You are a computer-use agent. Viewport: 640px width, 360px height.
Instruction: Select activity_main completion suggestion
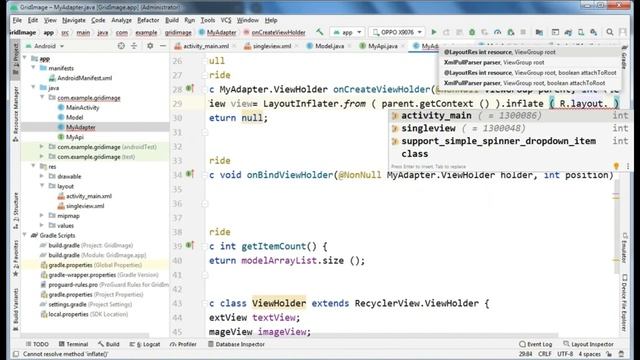510,116
